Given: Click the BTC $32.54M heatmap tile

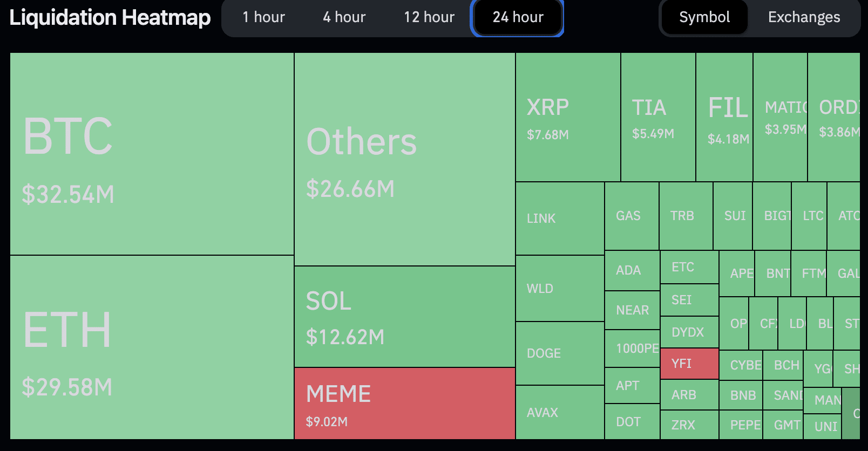Looking at the screenshot, I should 152,154.
